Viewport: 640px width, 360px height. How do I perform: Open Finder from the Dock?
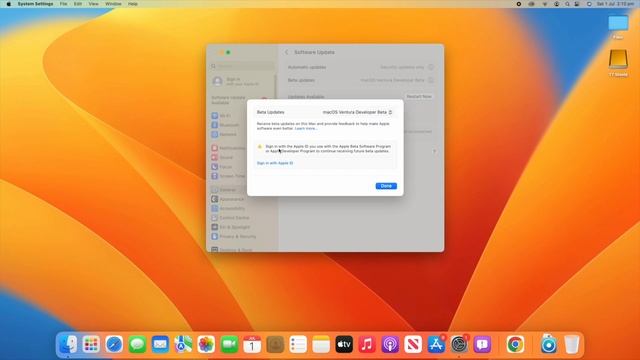[x=68, y=344]
